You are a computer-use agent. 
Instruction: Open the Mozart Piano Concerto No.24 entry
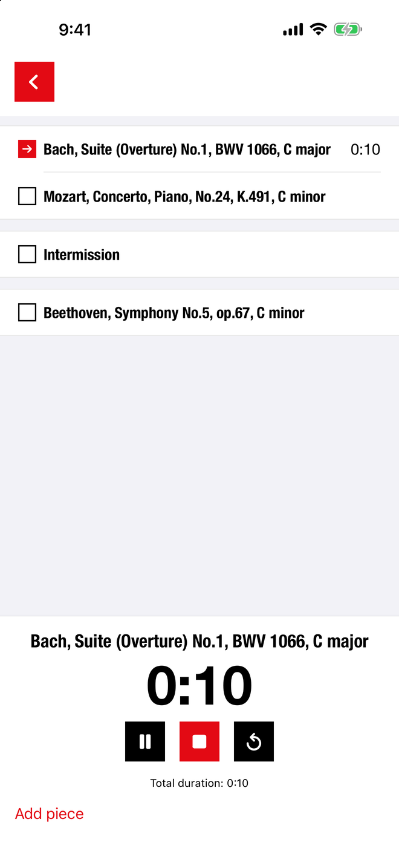pos(199,196)
